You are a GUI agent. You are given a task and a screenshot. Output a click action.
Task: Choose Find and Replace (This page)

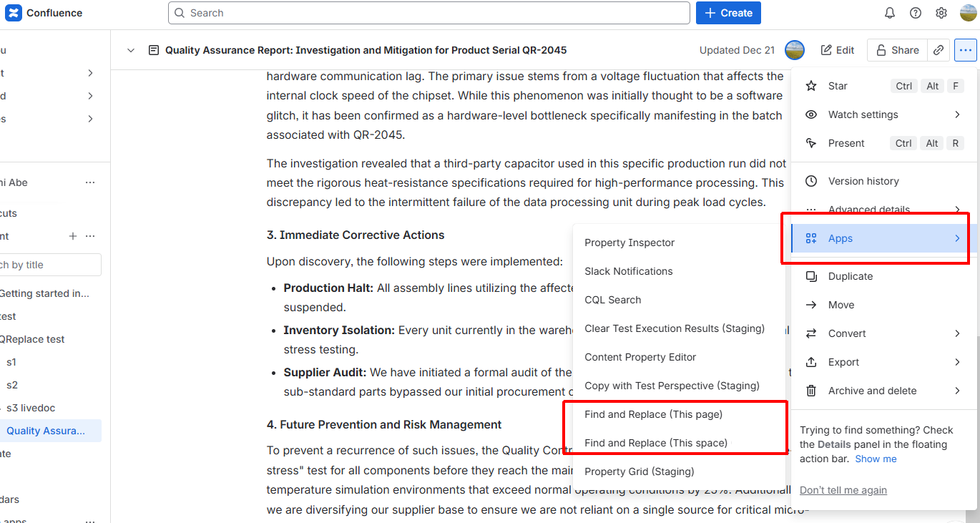(x=653, y=414)
